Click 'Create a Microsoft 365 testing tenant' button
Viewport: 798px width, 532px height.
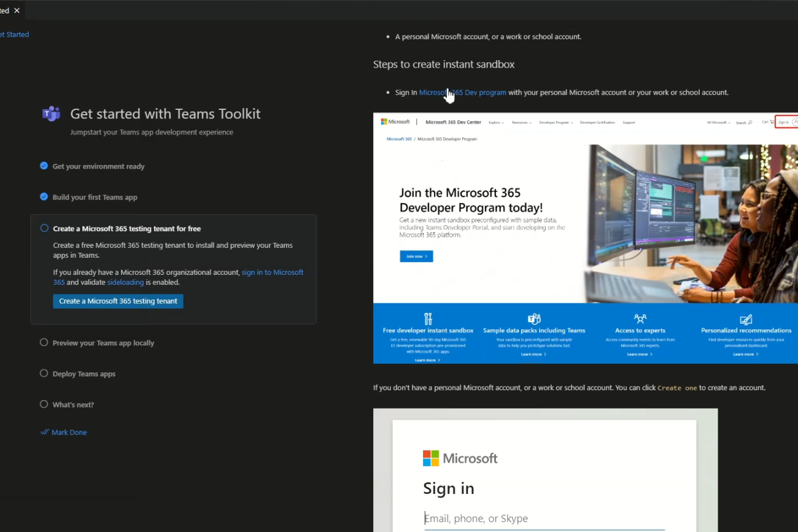tap(118, 301)
